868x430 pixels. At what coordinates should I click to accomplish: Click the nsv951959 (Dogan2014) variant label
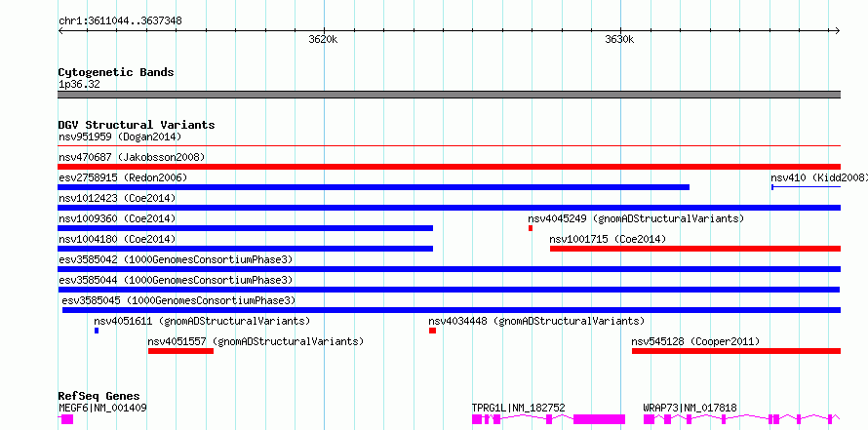120,137
